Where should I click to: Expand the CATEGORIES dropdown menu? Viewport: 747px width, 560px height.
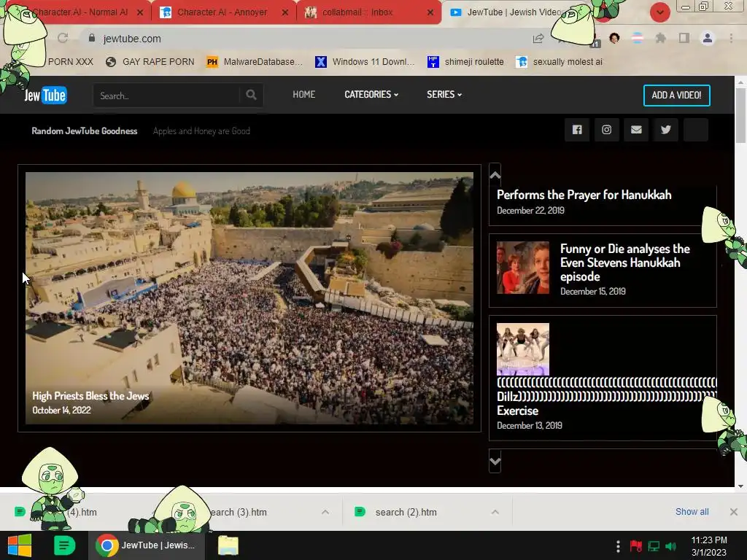pos(371,94)
